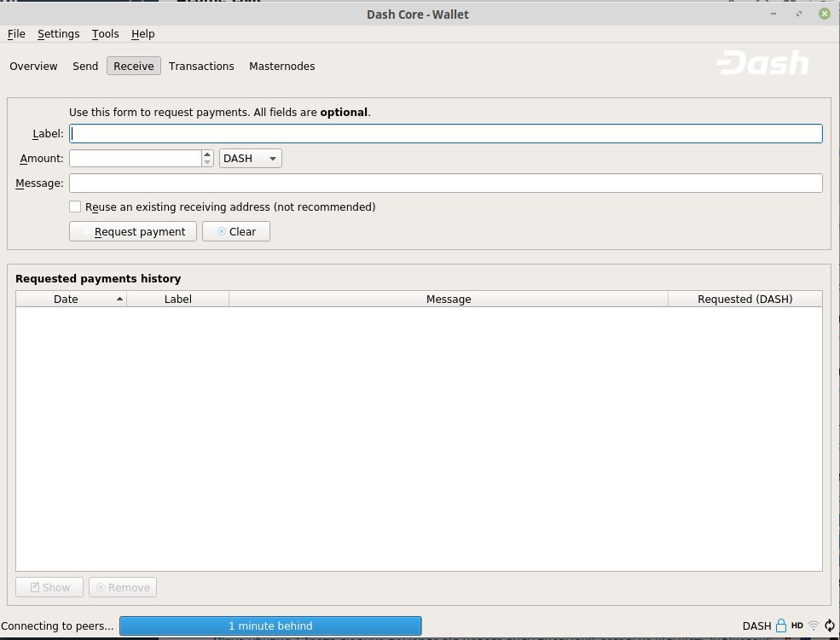Click the Remove button
This screenshot has width=840, height=640.
[x=123, y=587]
